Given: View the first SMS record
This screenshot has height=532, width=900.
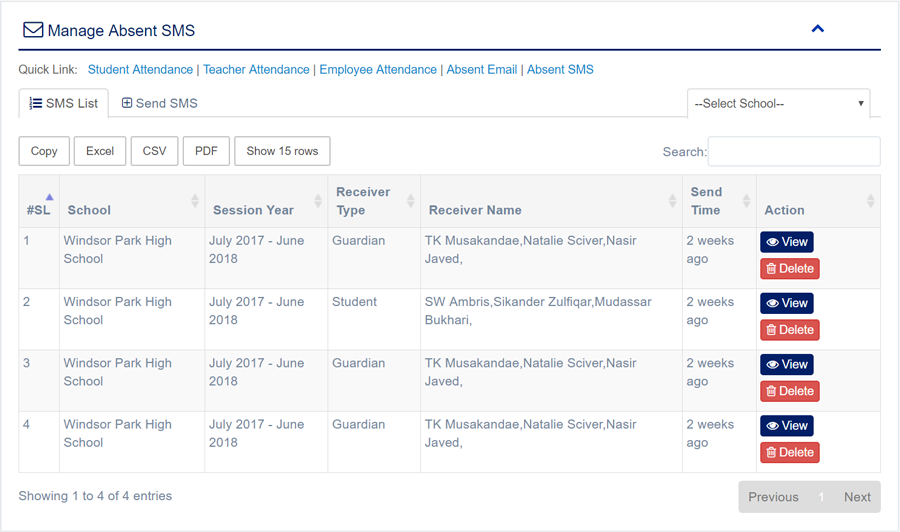Looking at the screenshot, I should tap(786, 242).
